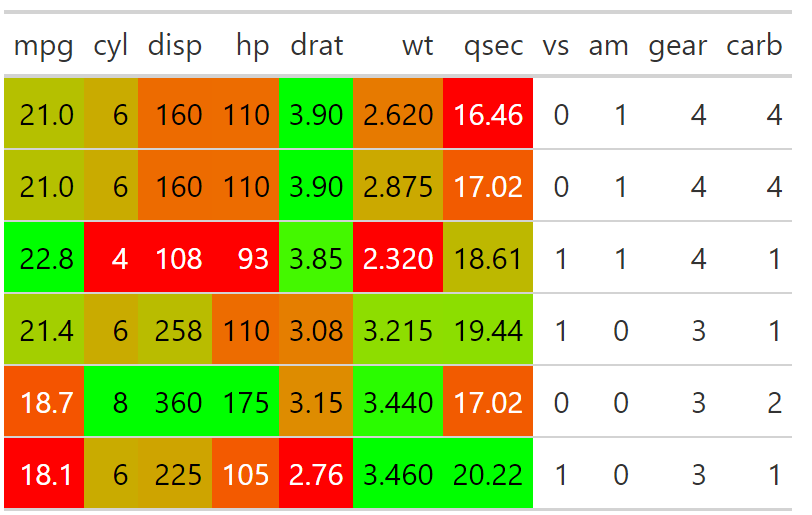Select the red wt cell 2.320
The image size is (812, 515).
tap(398, 258)
